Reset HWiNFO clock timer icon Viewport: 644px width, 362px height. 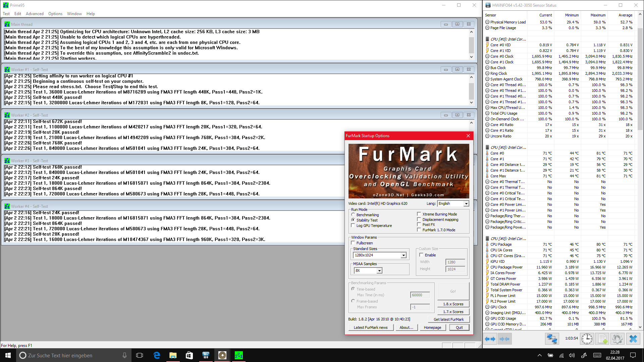[587, 339]
